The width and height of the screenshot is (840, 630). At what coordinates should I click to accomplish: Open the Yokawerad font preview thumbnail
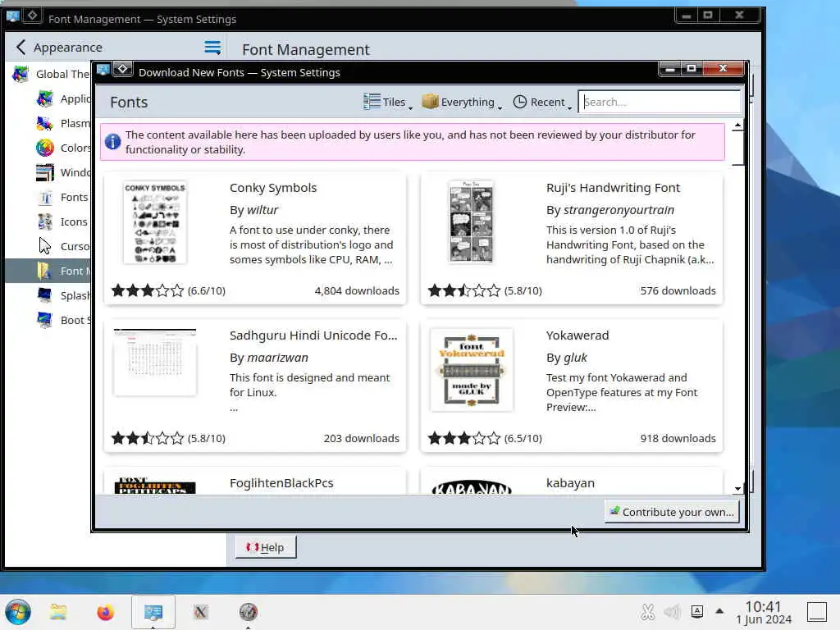472,370
